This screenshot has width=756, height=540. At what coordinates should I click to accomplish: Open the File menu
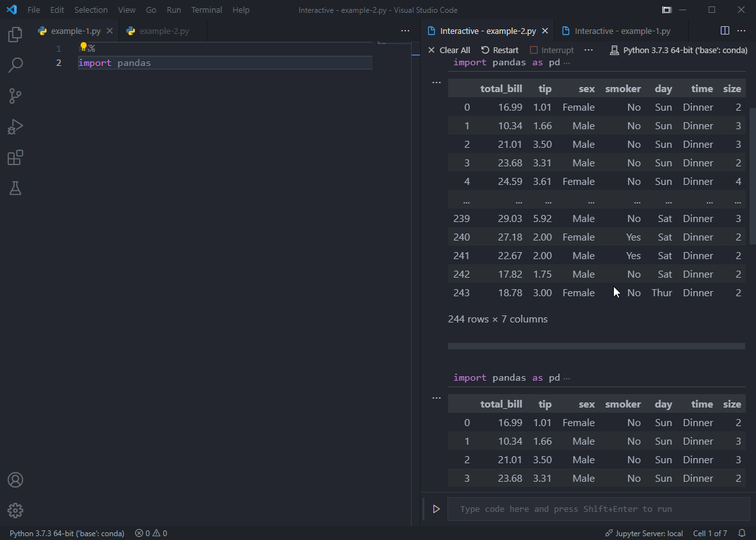click(x=34, y=10)
